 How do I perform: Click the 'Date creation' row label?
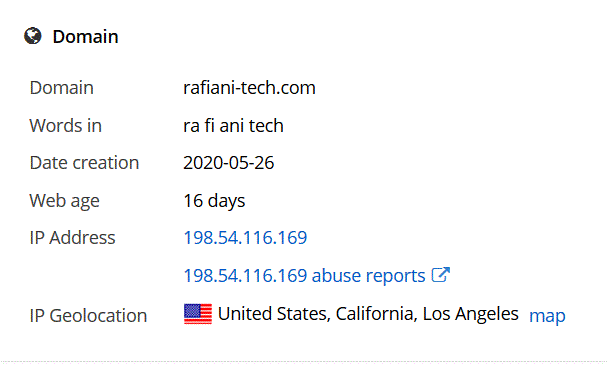coord(84,163)
